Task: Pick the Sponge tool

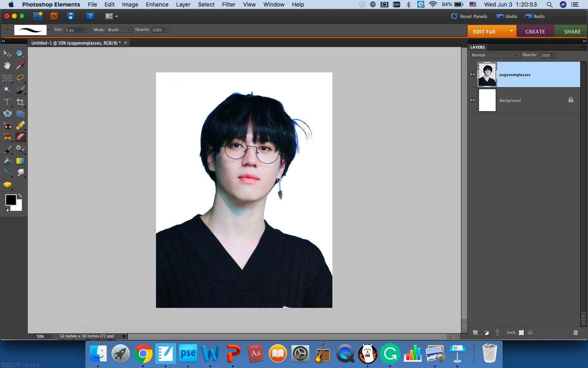Action: point(7,185)
